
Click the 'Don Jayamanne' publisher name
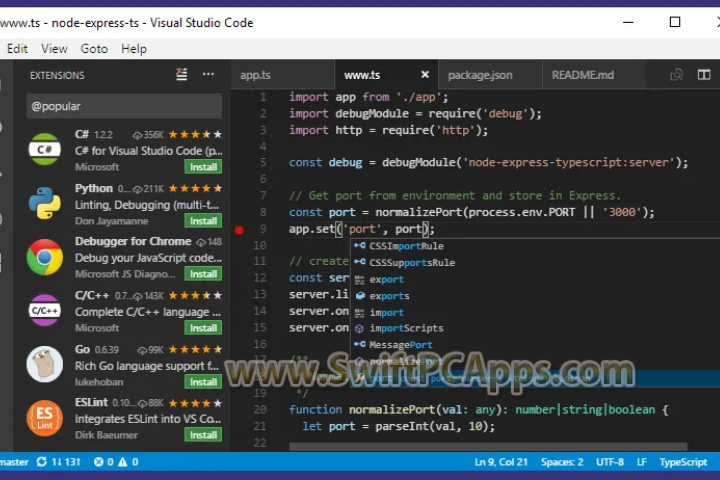112,221
